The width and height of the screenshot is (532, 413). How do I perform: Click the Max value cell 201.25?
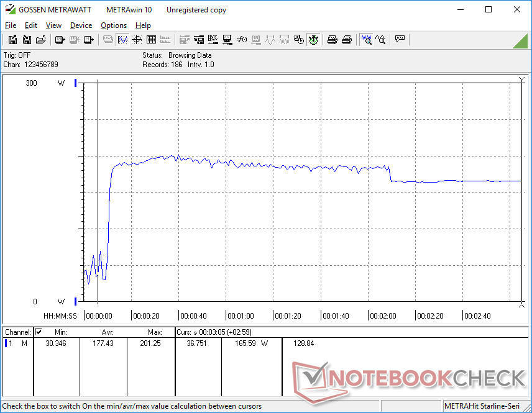coord(150,343)
